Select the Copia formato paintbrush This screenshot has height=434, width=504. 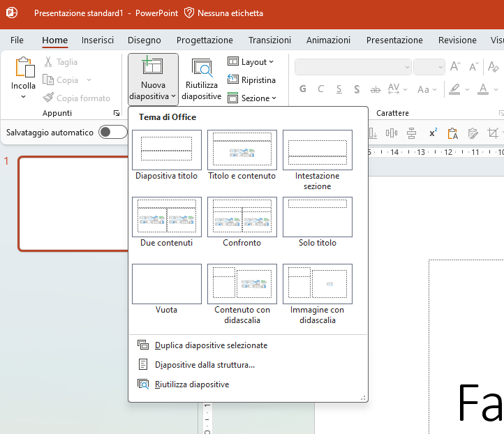48,98
